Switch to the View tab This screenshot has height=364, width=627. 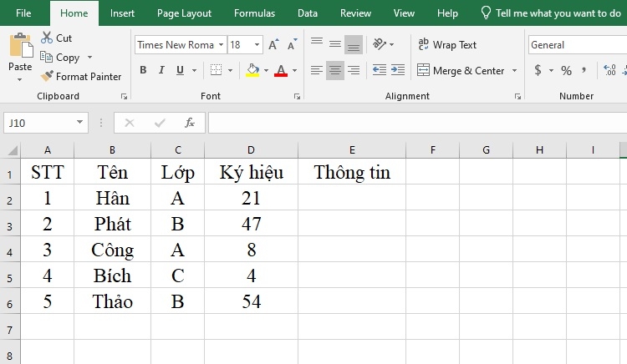point(404,13)
